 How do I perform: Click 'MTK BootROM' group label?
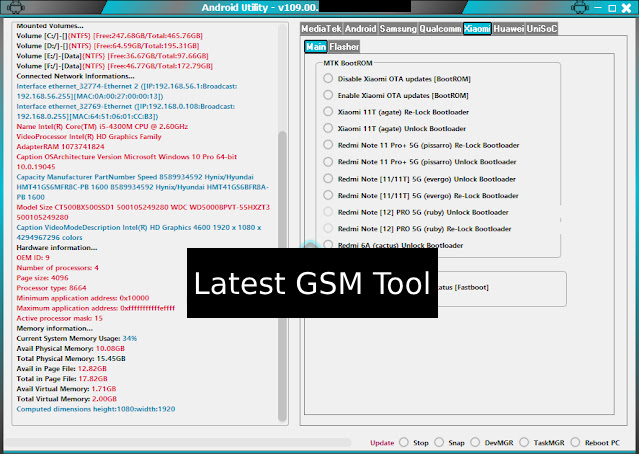348,63
